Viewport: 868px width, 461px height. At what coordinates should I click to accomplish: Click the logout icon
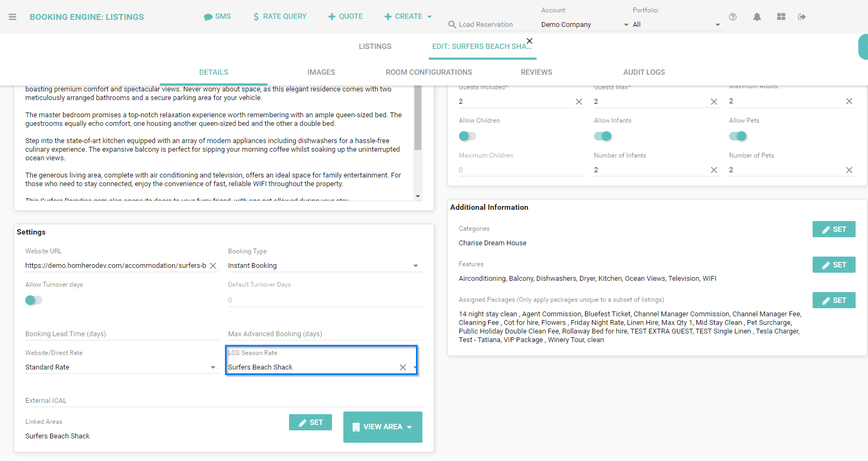pos(802,17)
